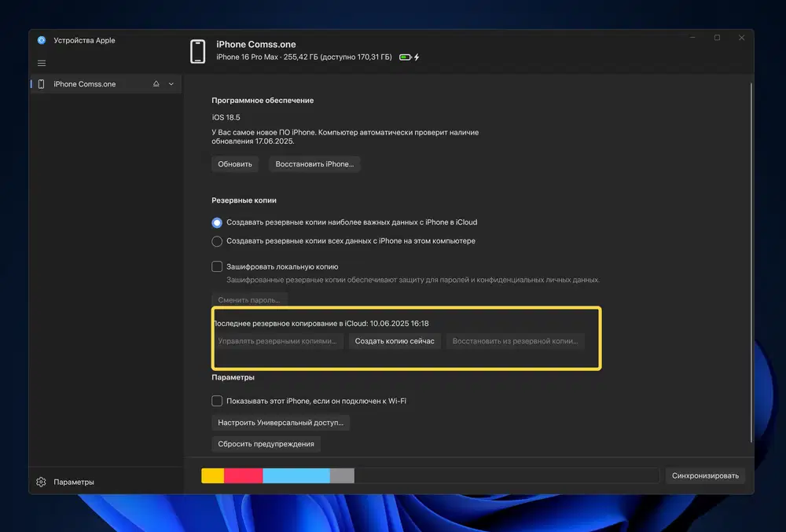
Task: Open Параметры label in sidebar bottom
Action: (74, 482)
